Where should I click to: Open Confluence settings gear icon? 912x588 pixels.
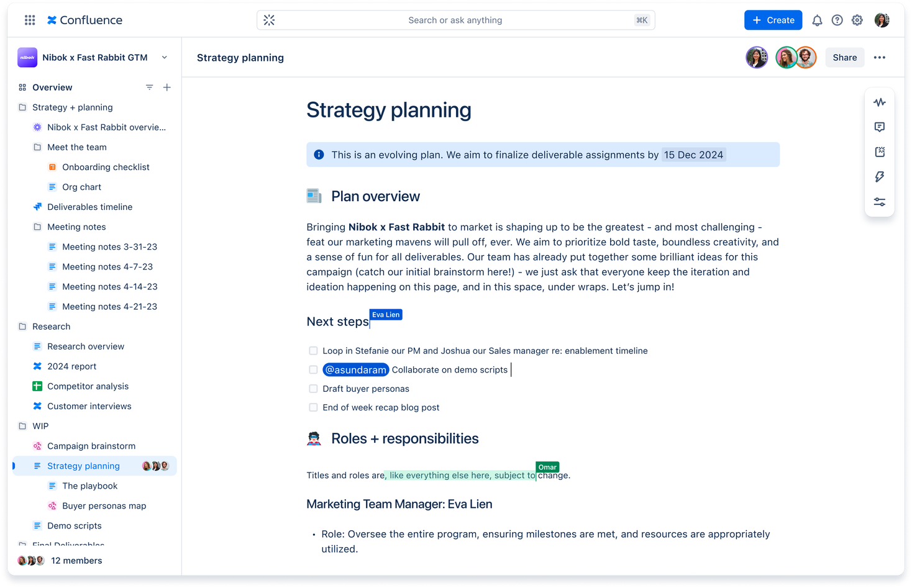(857, 20)
